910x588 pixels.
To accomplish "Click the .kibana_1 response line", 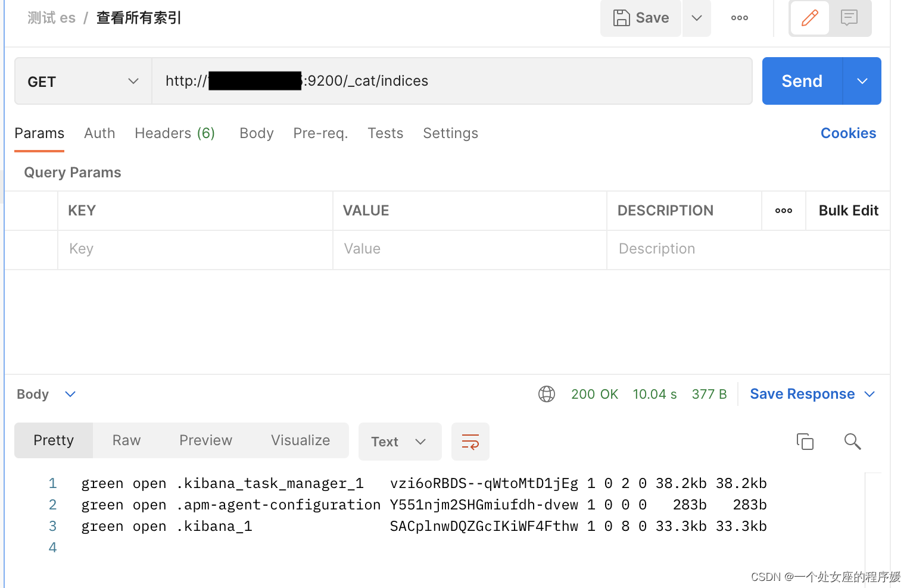I will coord(424,526).
